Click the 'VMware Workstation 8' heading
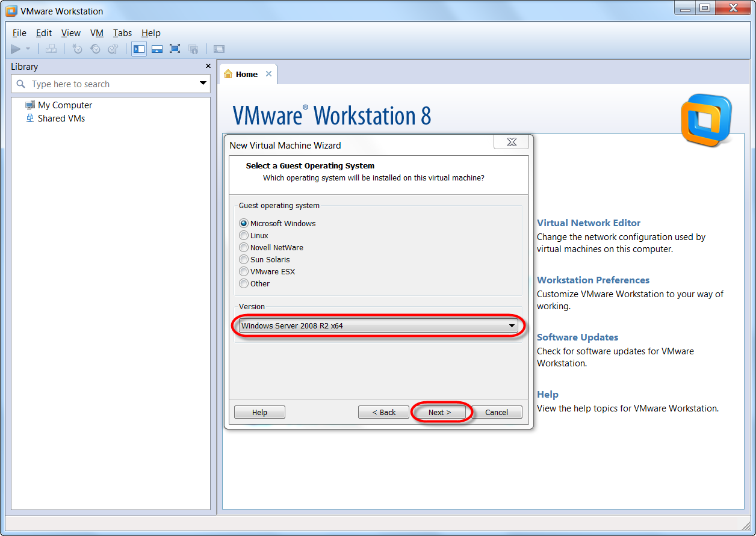Image resolution: width=756 pixels, height=536 pixels. point(332,115)
